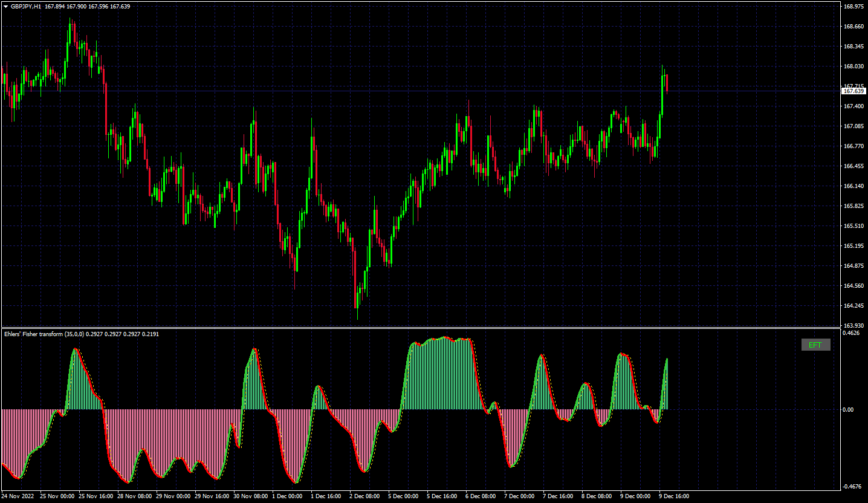Screen dimensions: 868x503
Task: Click the 24 Nov 2022 date label
Action: point(18,496)
